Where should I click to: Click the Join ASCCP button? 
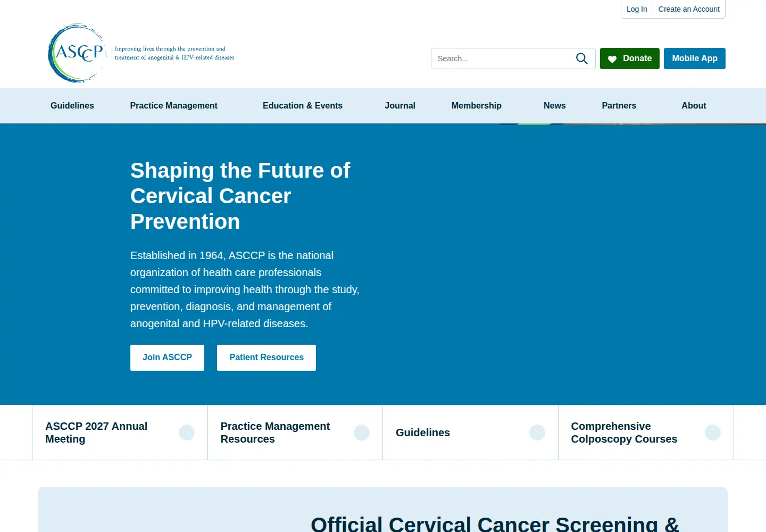pos(167,358)
